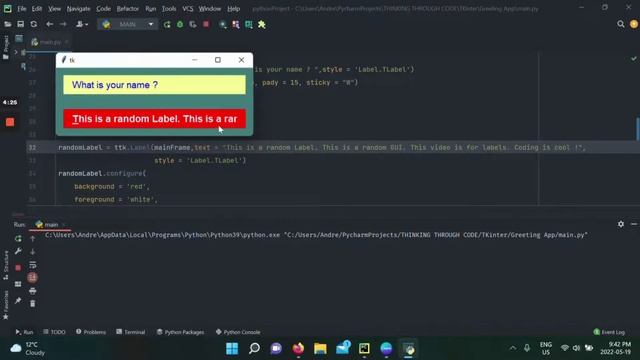
Task: Click the Open folder toolbar icon
Action: [x=7, y=24]
